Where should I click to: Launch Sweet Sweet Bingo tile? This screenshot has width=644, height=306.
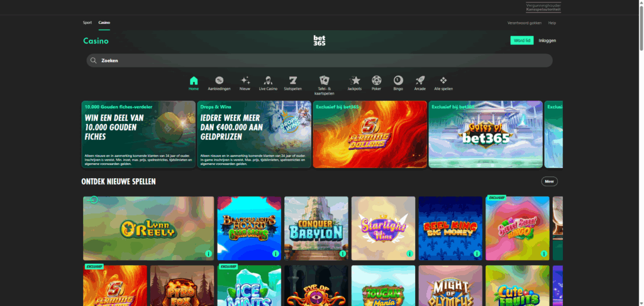tap(518, 229)
